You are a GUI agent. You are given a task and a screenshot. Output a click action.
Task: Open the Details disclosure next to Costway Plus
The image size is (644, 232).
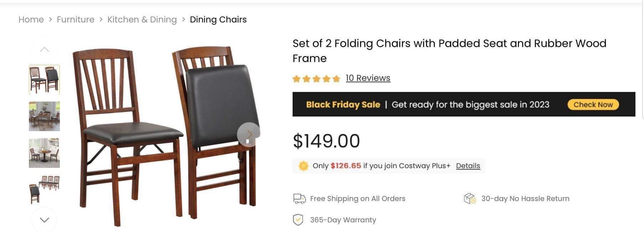[x=468, y=166]
